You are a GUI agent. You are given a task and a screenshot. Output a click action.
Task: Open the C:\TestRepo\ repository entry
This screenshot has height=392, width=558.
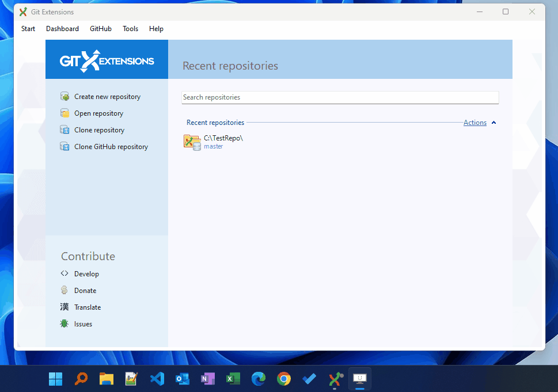pos(223,138)
